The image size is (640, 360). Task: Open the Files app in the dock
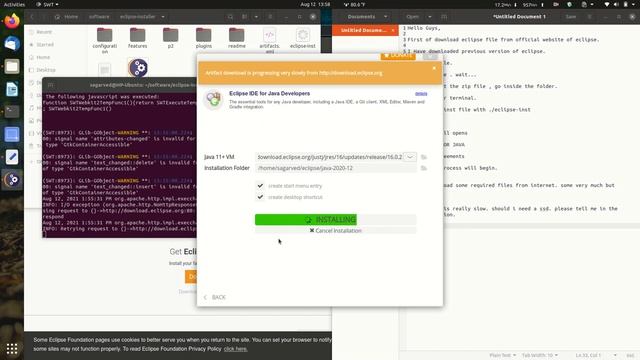coord(12,67)
